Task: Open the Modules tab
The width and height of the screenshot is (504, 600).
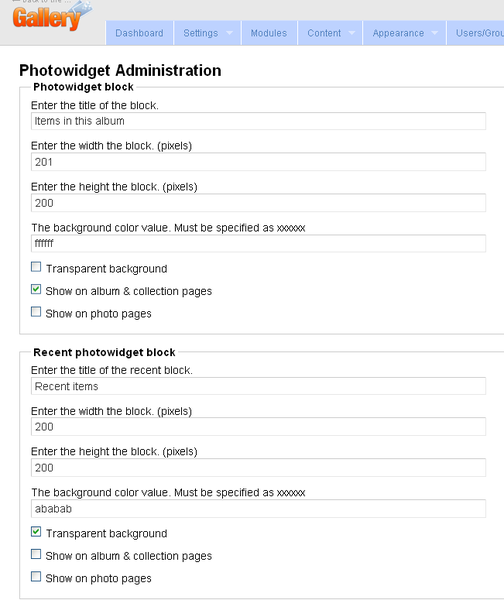Action: pos(269,33)
